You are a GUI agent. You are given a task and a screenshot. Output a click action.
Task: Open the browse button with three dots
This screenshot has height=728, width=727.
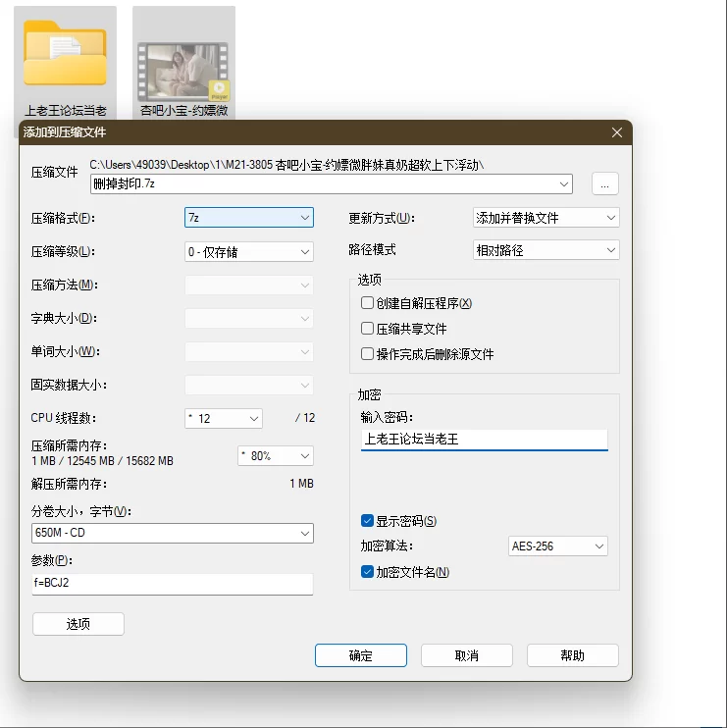click(x=604, y=184)
